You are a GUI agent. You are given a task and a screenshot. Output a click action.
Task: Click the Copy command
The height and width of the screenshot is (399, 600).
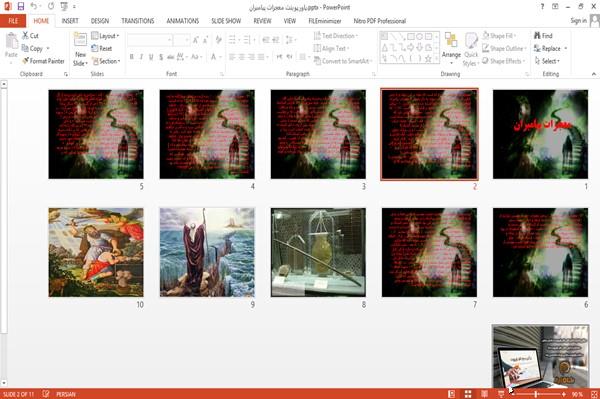(x=33, y=49)
